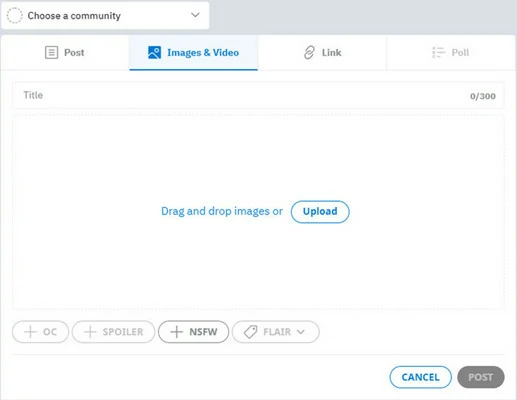Click the gray POST submit button
The height and width of the screenshot is (400, 517).
click(481, 377)
